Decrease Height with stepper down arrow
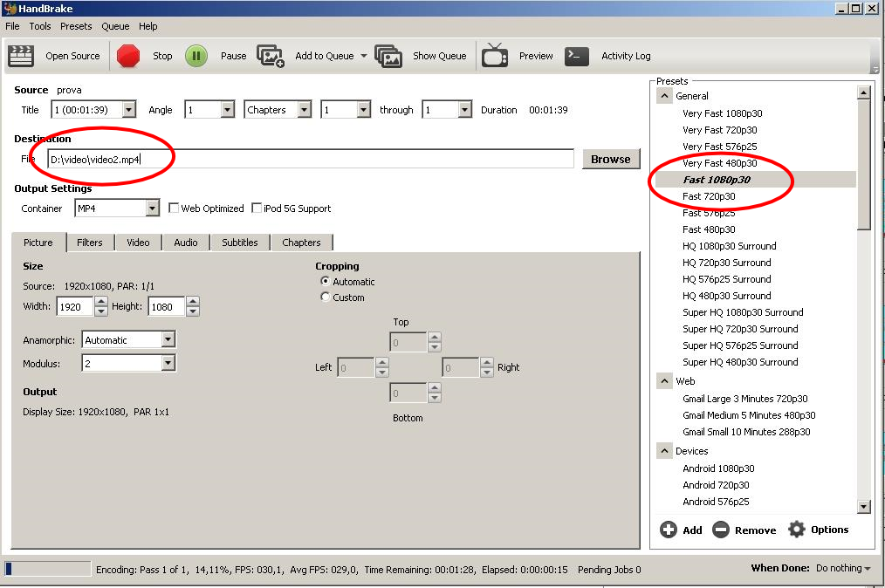The height and width of the screenshot is (588, 885). click(x=193, y=311)
